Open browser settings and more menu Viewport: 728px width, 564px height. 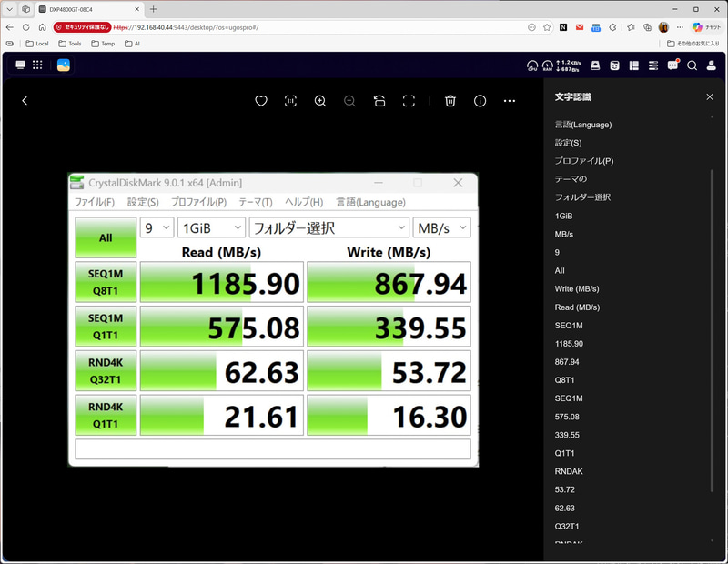[x=680, y=27]
